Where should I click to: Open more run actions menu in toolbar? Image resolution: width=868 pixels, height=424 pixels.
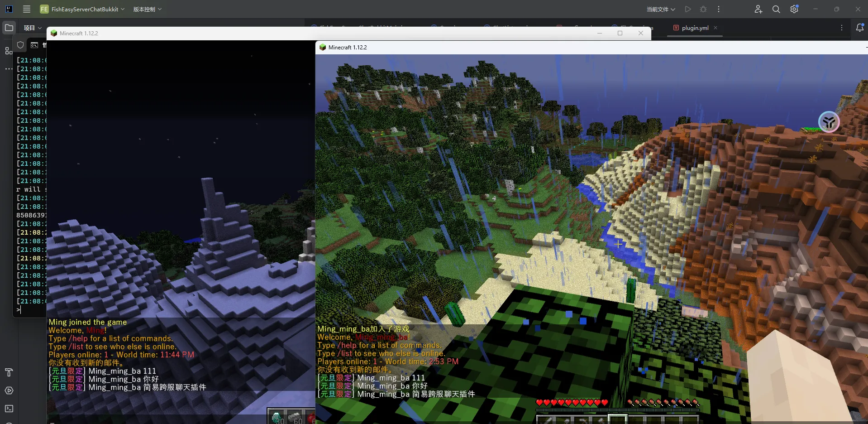pyautogui.click(x=719, y=9)
